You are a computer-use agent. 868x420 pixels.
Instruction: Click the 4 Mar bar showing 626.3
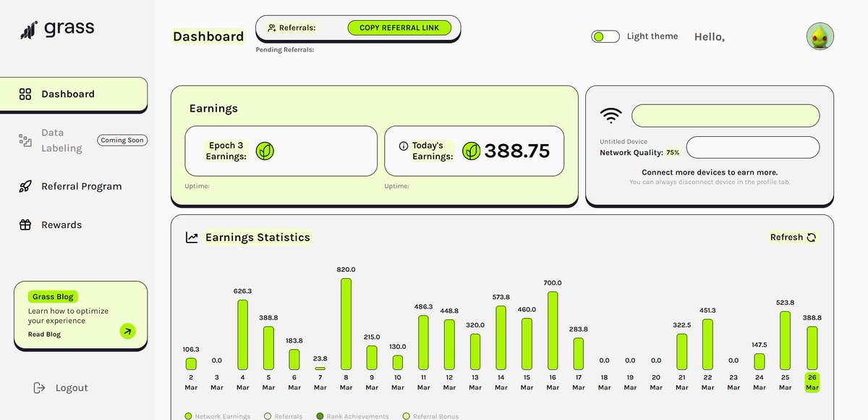(x=242, y=335)
